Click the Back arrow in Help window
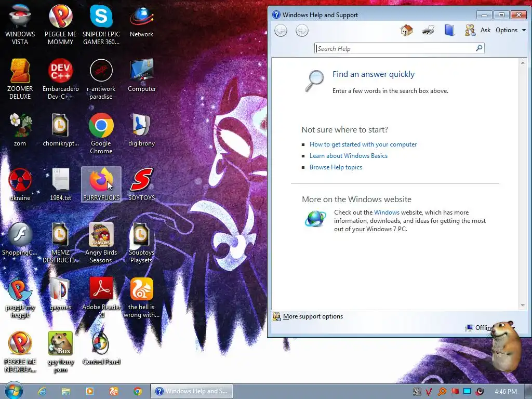The image size is (532, 399). 281,31
